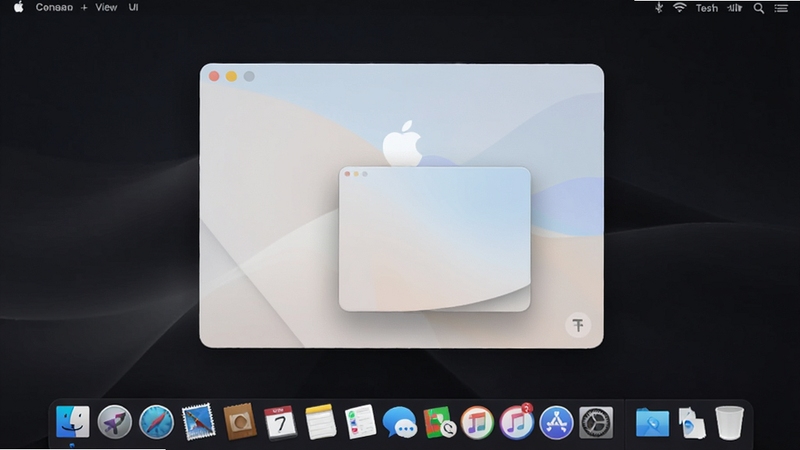Open the Music icon with white background
This screenshot has height=450, width=800.
coord(478,422)
